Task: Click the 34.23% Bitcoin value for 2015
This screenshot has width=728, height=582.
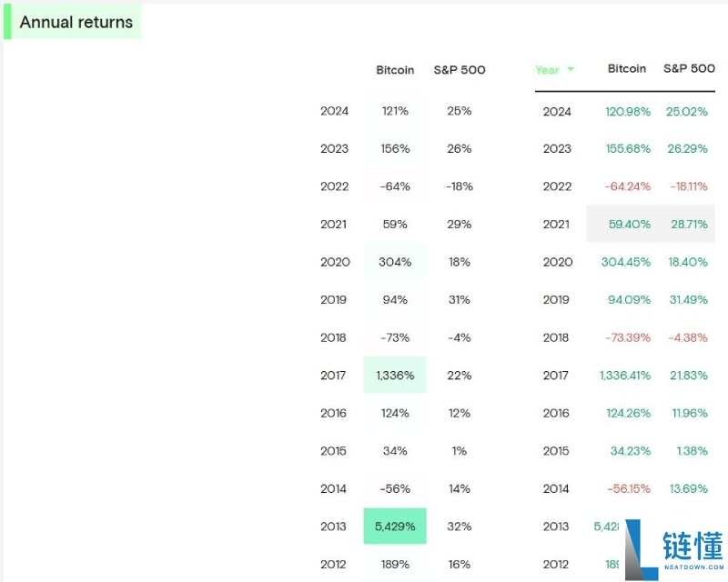Action: pos(628,451)
